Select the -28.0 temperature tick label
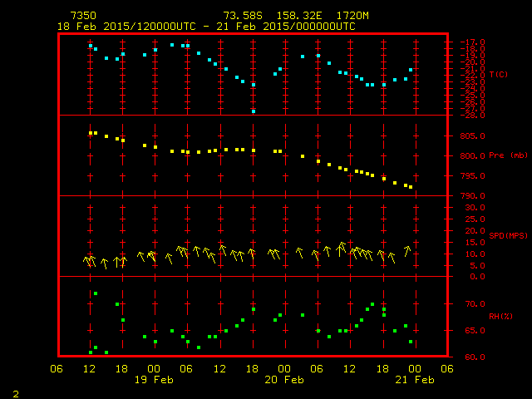The width and height of the screenshot is (532, 399). click(472, 116)
